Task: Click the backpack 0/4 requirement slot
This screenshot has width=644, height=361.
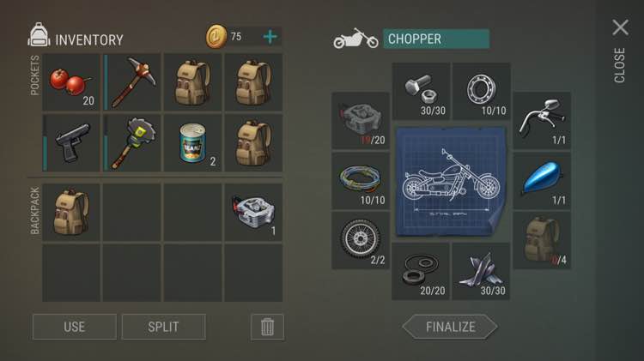Action: [542, 240]
